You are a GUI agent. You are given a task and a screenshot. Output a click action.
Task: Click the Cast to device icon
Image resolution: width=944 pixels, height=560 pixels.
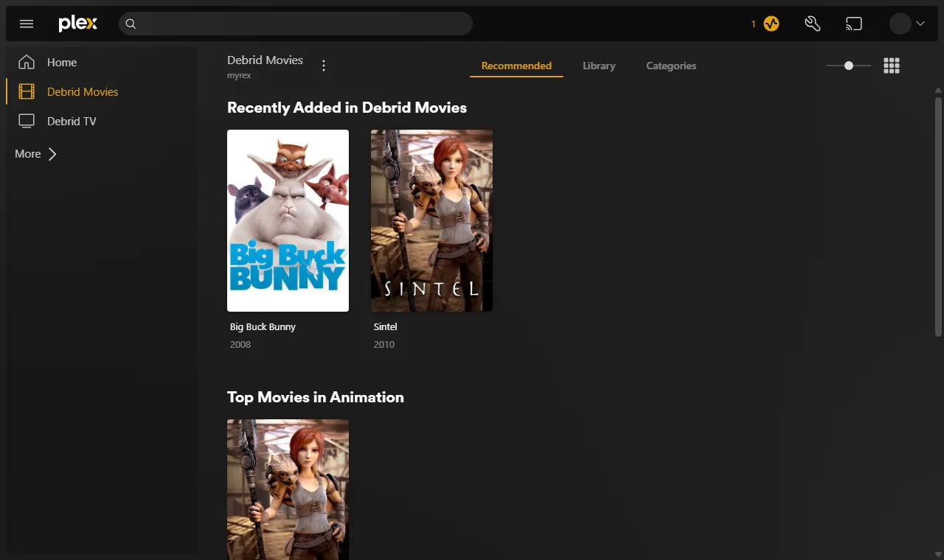pos(853,24)
